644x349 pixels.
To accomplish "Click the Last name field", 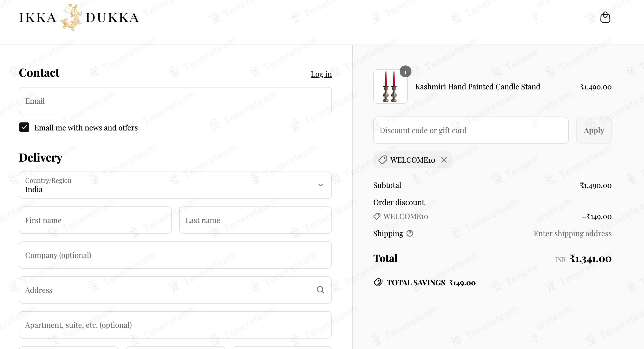I will click(255, 220).
